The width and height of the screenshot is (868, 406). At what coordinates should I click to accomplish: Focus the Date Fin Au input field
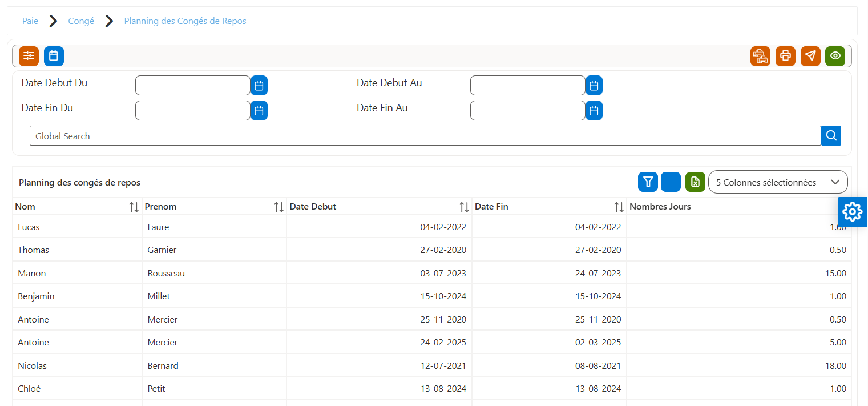click(x=528, y=111)
